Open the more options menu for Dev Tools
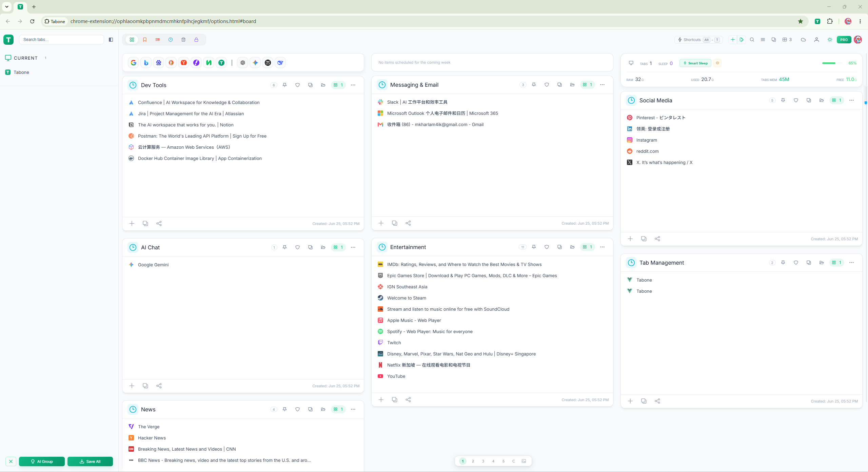868x472 pixels. pos(353,85)
